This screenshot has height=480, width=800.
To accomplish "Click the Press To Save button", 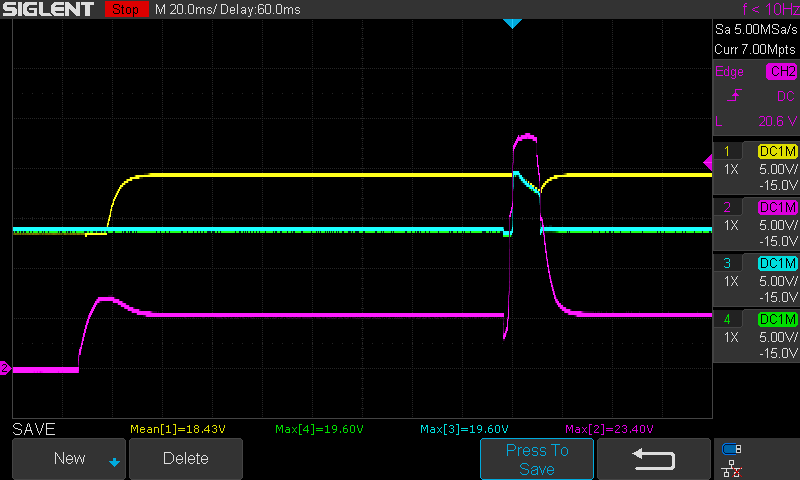I will (537, 459).
